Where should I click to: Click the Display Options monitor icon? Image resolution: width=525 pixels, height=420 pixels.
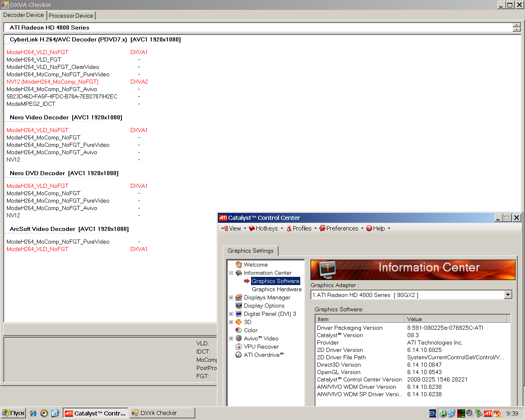239,306
